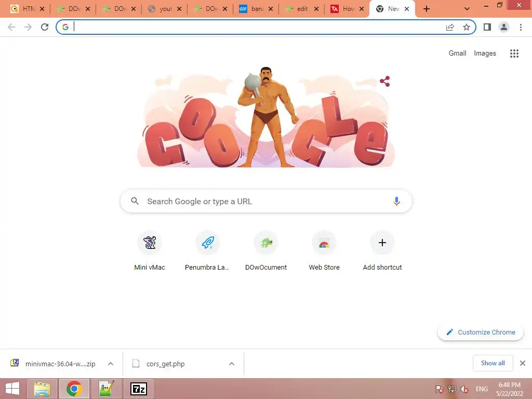Expand options for minivmac zip download

point(111,364)
